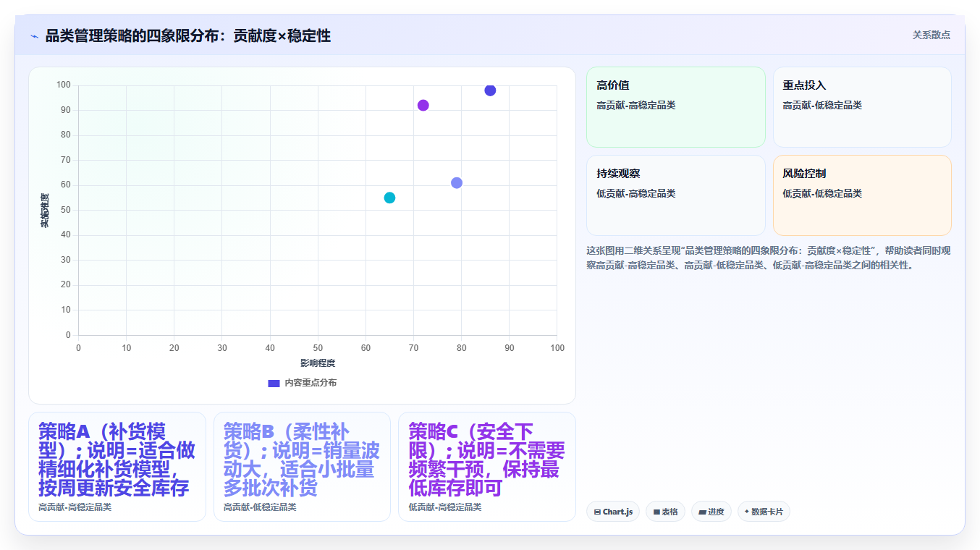Click the 数据卡片 tag chip
The image size is (980, 550).
pyautogui.click(x=764, y=512)
